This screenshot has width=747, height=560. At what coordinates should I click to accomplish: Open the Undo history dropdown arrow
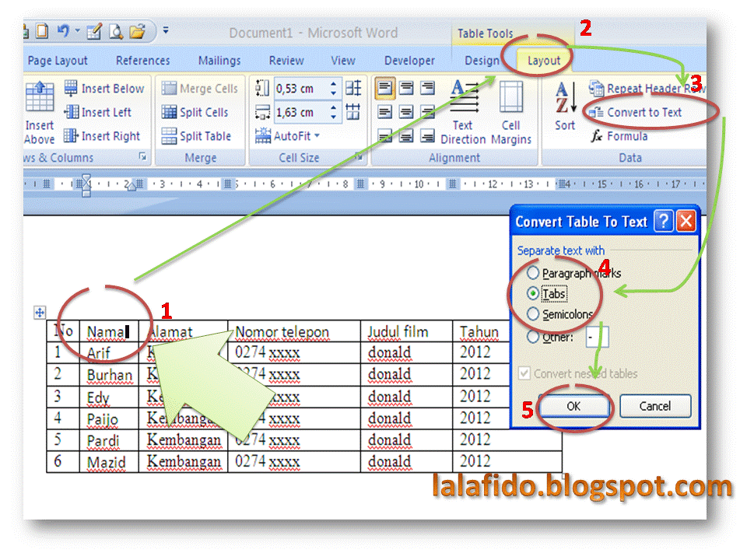click(77, 31)
